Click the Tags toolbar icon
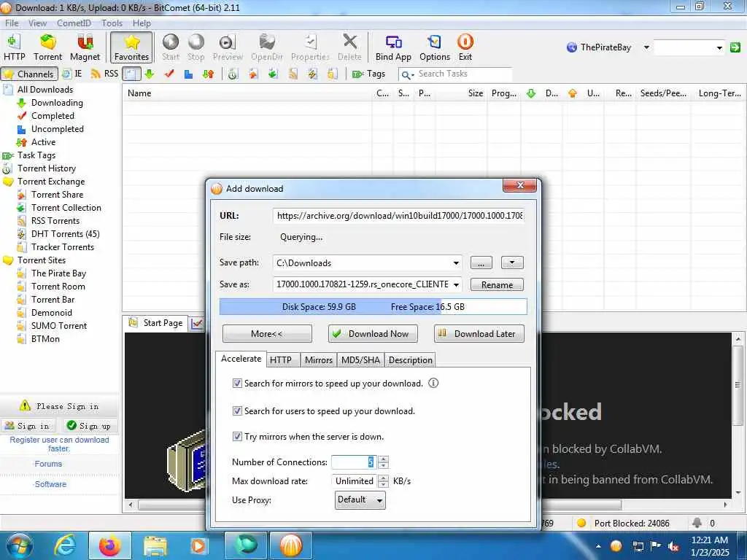Image resolution: width=747 pixels, height=560 pixels. click(368, 74)
